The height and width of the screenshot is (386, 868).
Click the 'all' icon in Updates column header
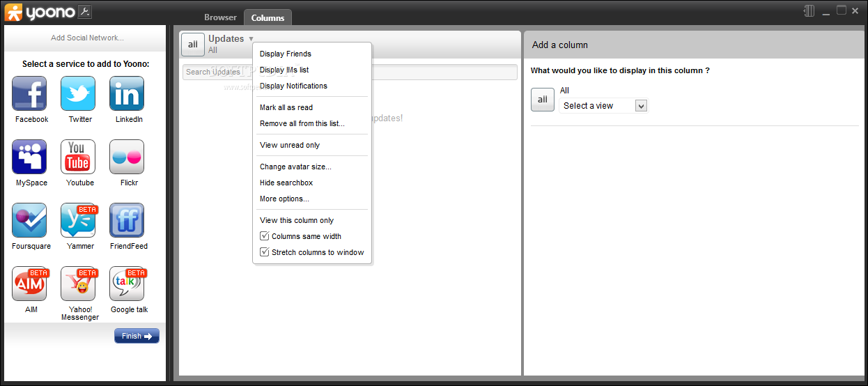193,44
